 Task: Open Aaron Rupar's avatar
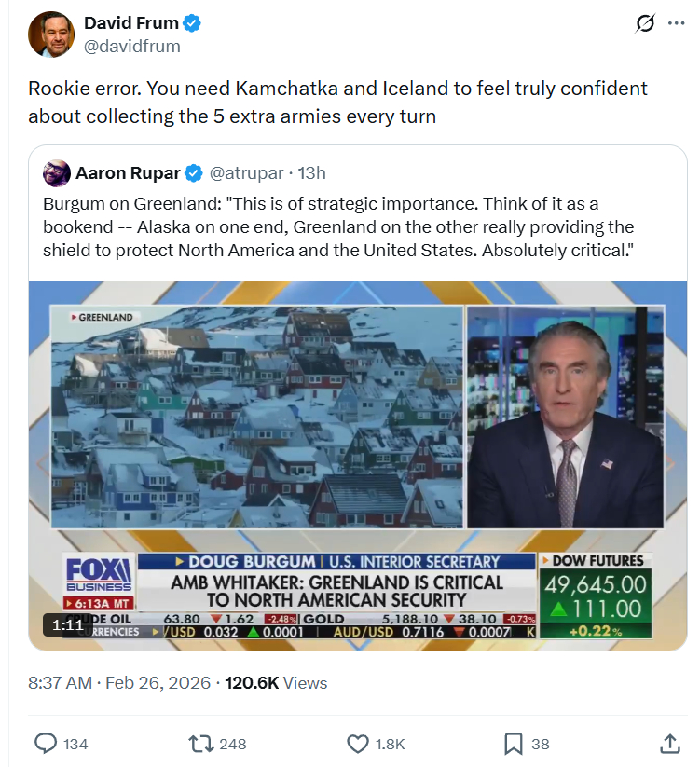tap(57, 173)
